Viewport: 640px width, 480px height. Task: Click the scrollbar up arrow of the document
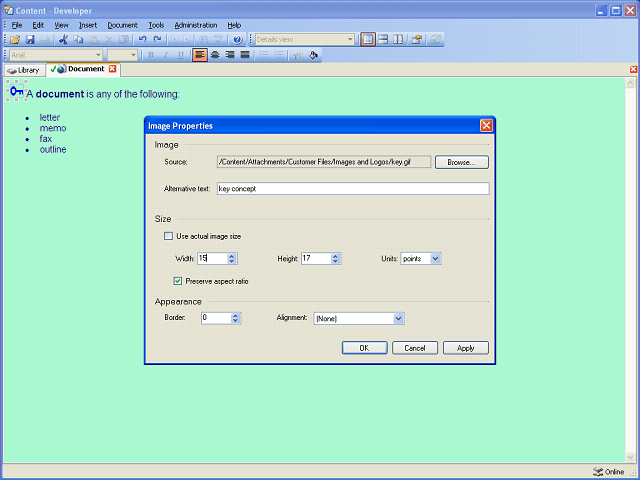(x=631, y=84)
